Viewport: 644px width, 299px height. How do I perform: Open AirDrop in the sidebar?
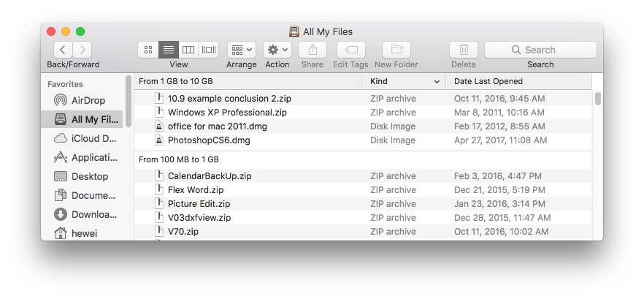82,100
